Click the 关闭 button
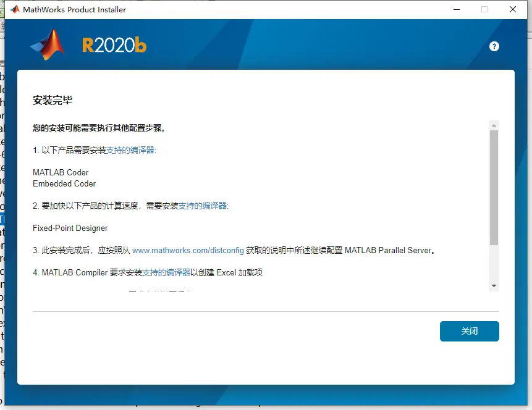Viewport: 532px width, 410px height. tap(469, 331)
